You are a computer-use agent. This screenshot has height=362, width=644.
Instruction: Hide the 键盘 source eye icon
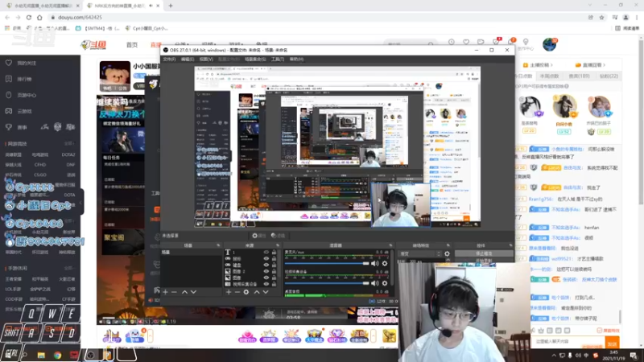click(266, 265)
